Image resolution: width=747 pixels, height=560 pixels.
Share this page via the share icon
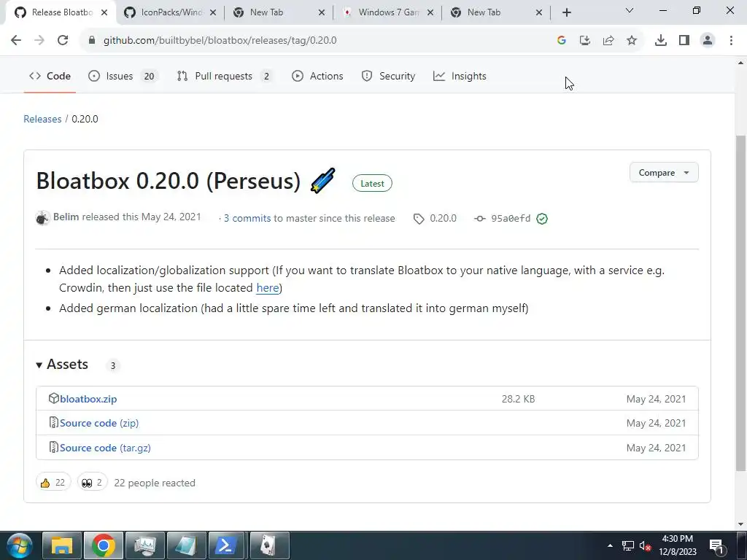click(608, 41)
